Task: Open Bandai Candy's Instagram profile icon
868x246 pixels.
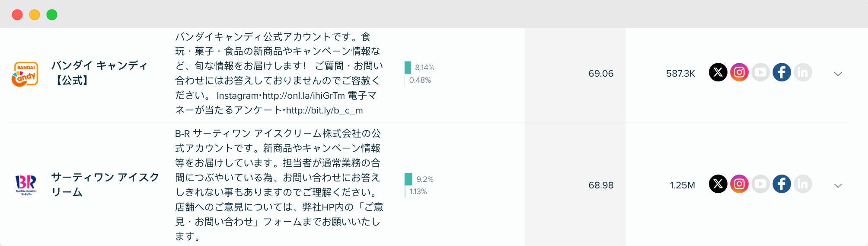Action: tap(739, 72)
